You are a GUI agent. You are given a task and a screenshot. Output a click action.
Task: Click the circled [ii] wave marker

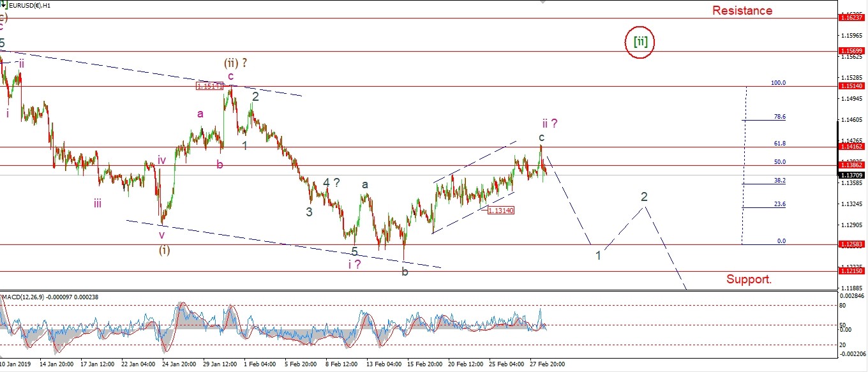tap(640, 43)
